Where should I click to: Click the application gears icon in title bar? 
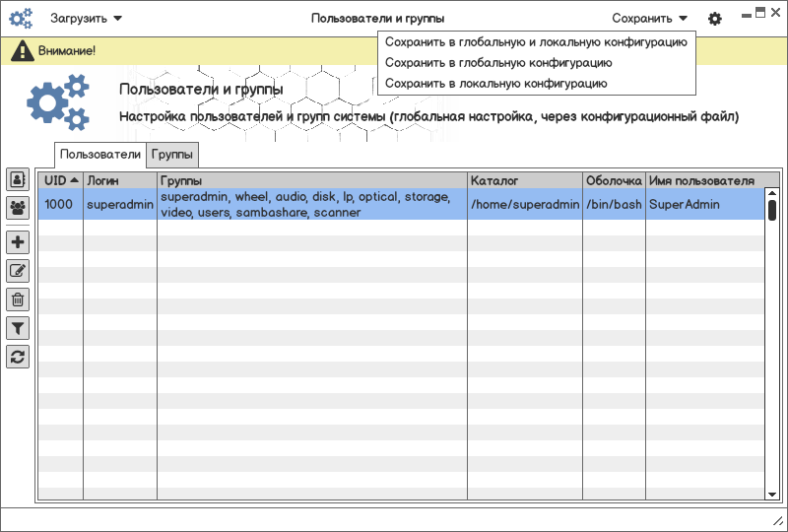tap(21, 18)
